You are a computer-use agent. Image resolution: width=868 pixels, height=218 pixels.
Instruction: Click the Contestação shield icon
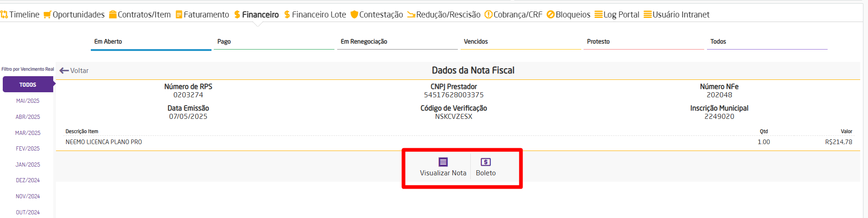pos(354,15)
